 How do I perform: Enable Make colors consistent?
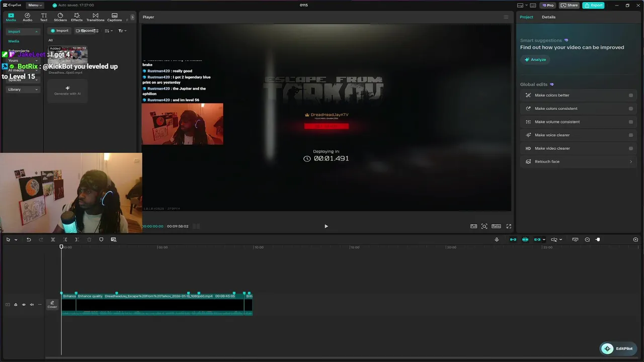pos(631,109)
